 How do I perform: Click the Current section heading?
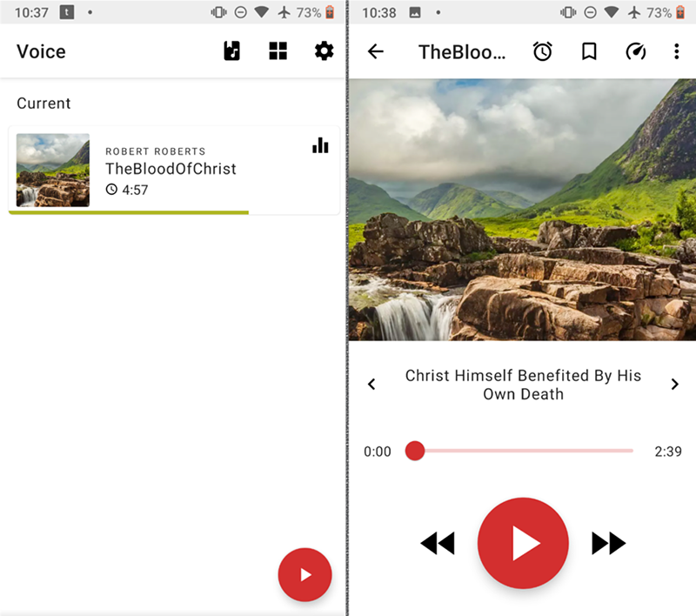[x=43, y=104]
